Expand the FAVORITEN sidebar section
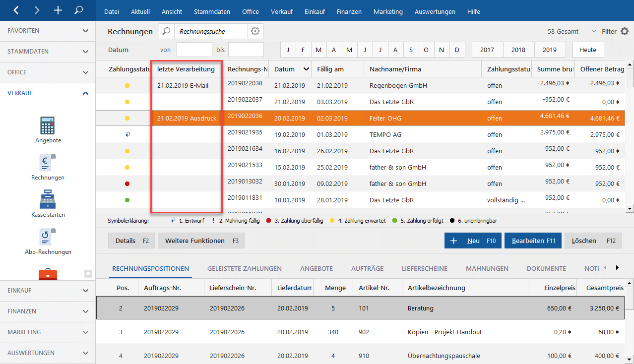The height and width of the screenshot is (364, 634). pos(48,31)
